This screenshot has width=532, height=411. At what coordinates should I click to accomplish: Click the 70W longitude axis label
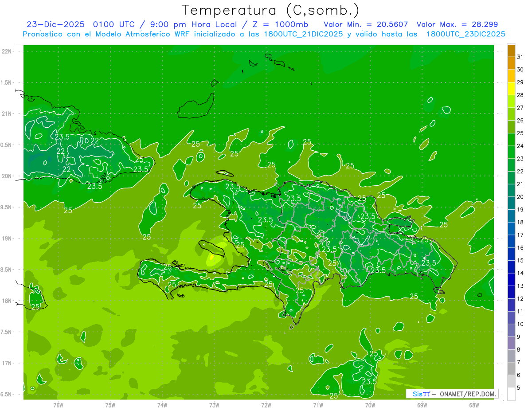point(370,405)
